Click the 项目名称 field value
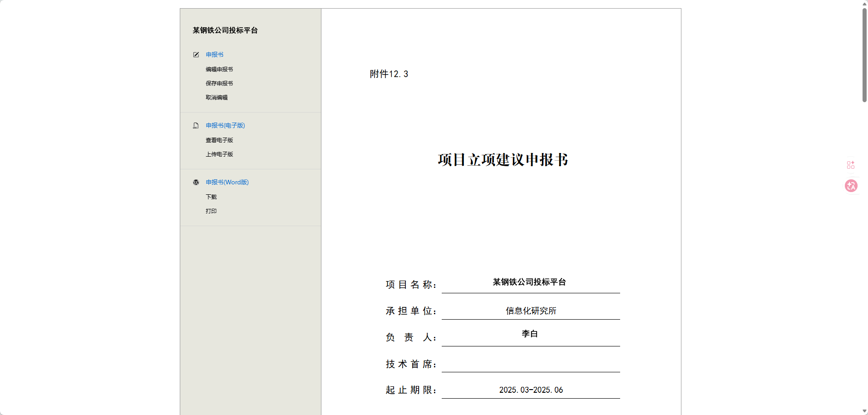 529,282
